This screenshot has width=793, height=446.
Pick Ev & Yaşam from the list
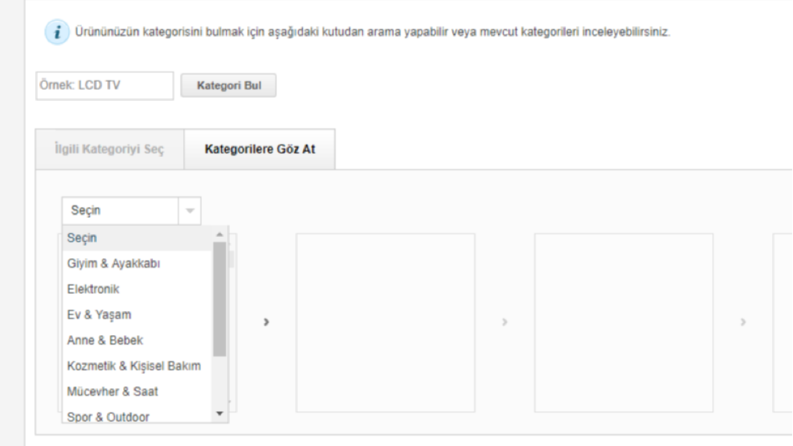click(137, 315)
